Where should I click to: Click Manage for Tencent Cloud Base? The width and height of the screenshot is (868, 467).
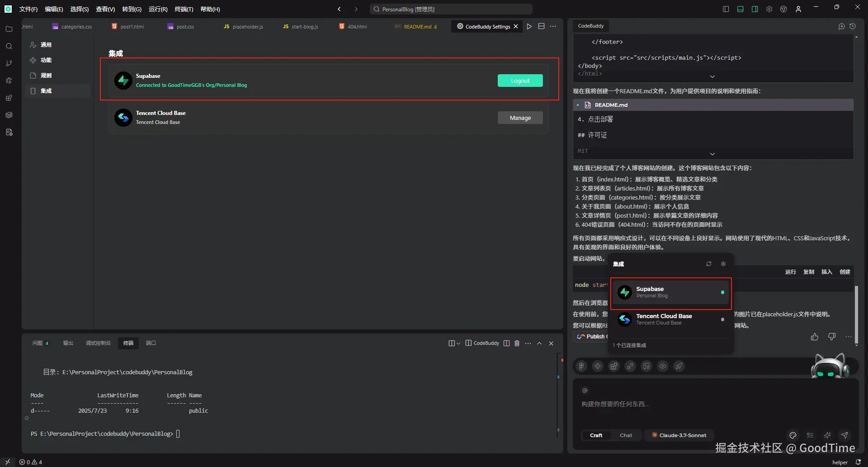520,118
